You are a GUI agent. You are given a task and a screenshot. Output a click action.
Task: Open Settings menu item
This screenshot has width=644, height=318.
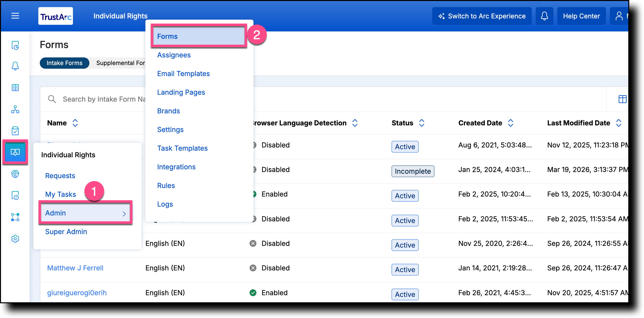tap(170, 130)
